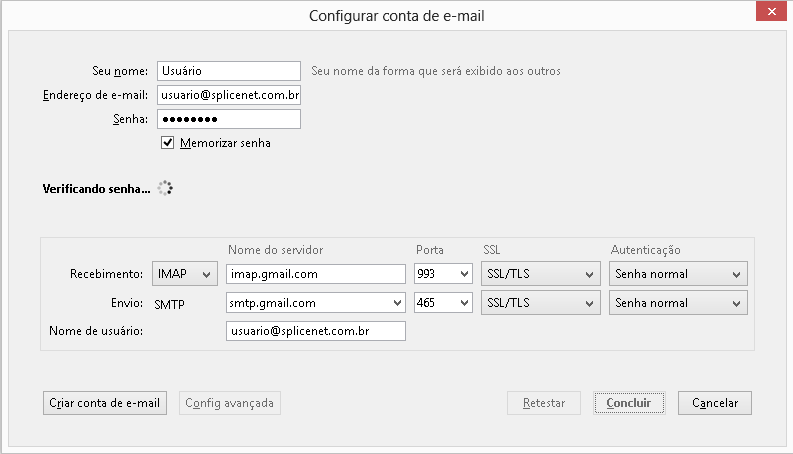Expand the outgoing port 465 dropdown
Screen dimensions: 793x454
tap(443, 303)
